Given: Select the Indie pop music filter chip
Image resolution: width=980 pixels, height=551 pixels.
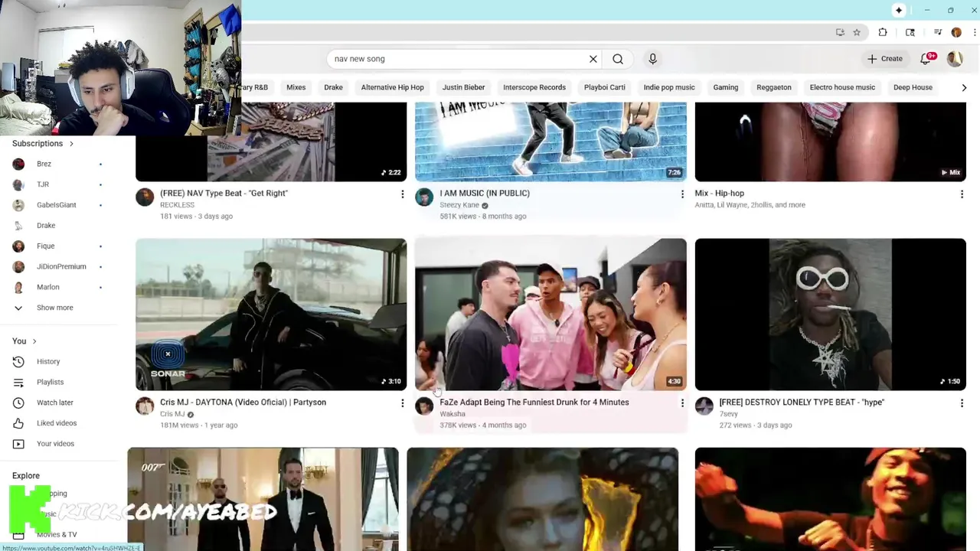Looking at the screenshot, I should click(669, 87).
